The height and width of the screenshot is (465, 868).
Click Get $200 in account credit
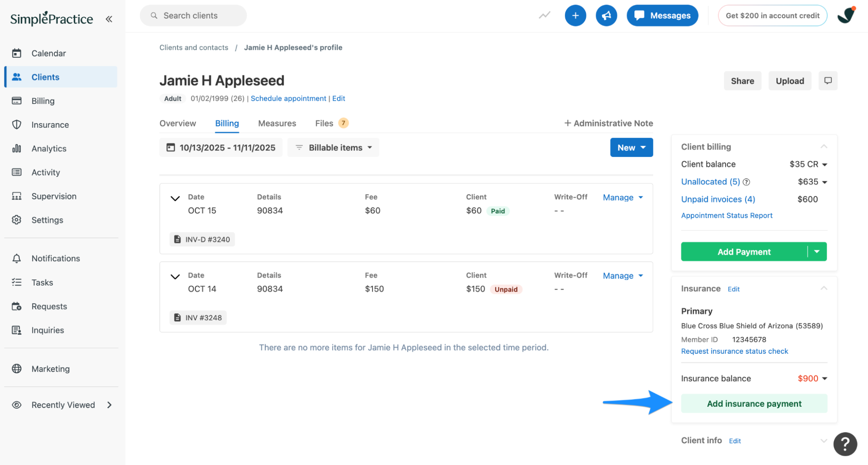772,16
